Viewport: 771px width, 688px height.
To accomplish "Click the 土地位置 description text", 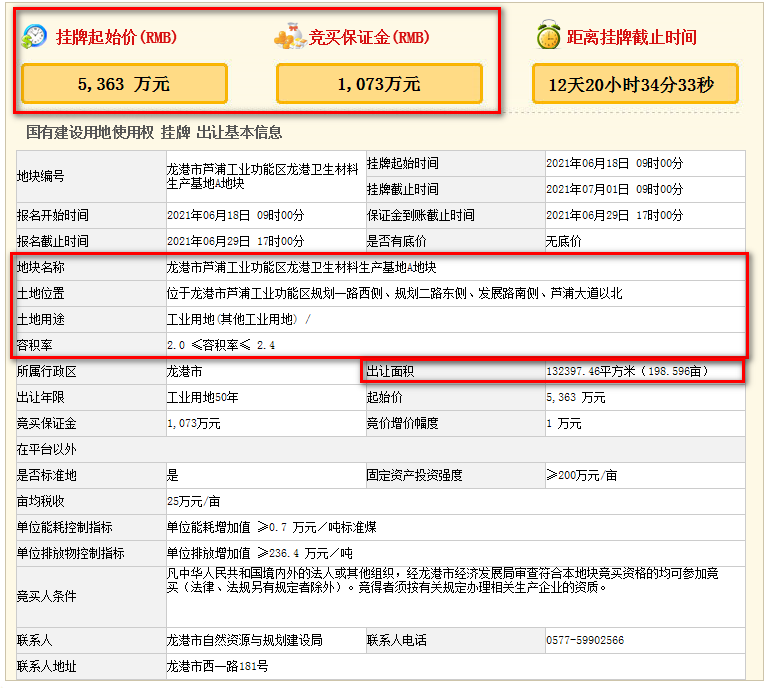I will [x=394, y=294].
